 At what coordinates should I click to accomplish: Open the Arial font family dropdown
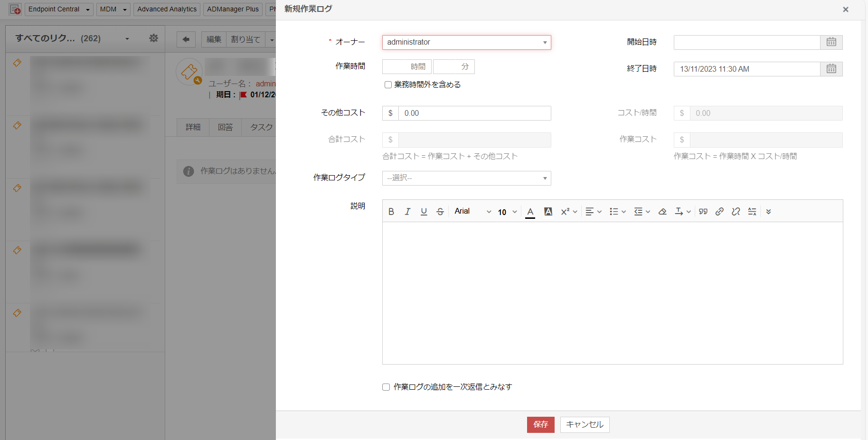[472, 212]
